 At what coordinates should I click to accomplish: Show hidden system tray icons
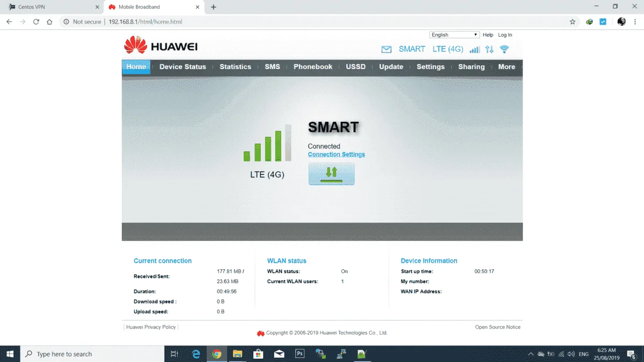531,354
